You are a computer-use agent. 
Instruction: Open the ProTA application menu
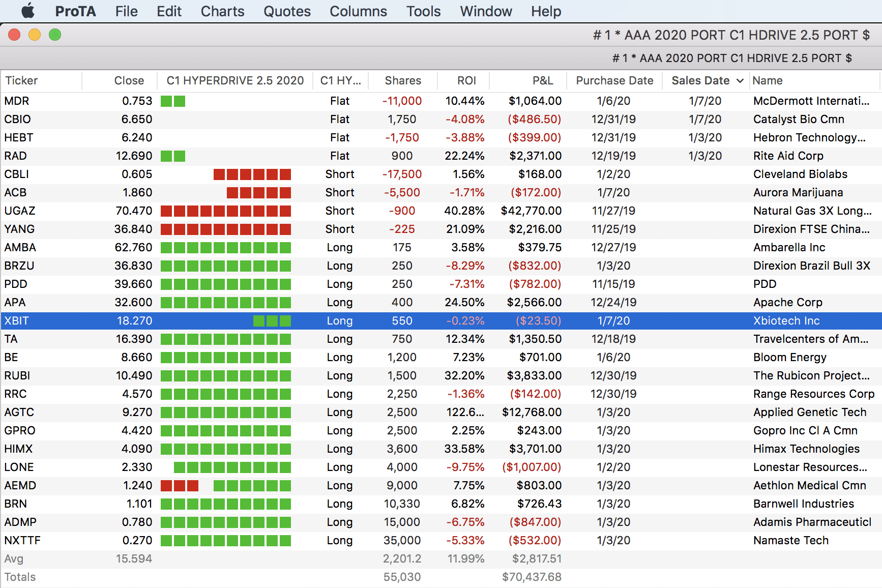pyautogui.click(x=75, y=11)
